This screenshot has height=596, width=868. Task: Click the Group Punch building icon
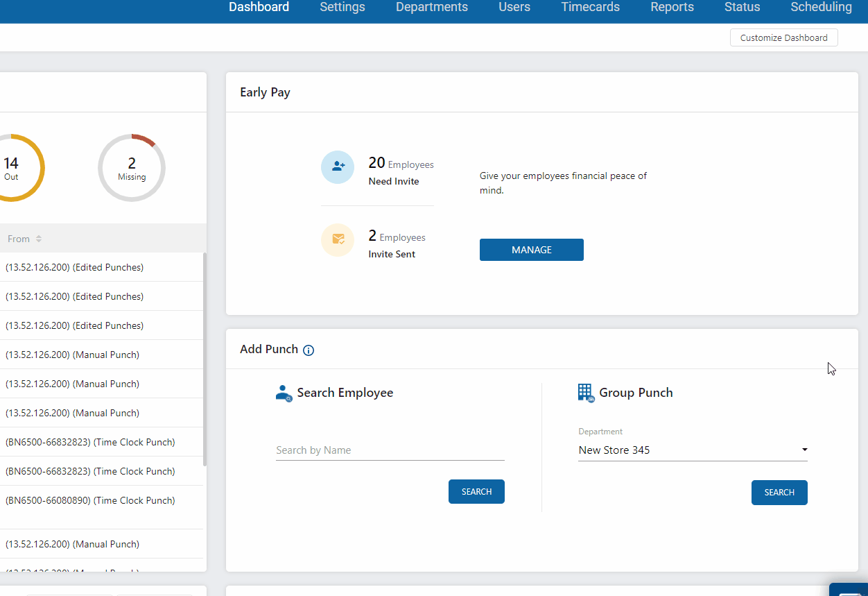click(584, 392)
